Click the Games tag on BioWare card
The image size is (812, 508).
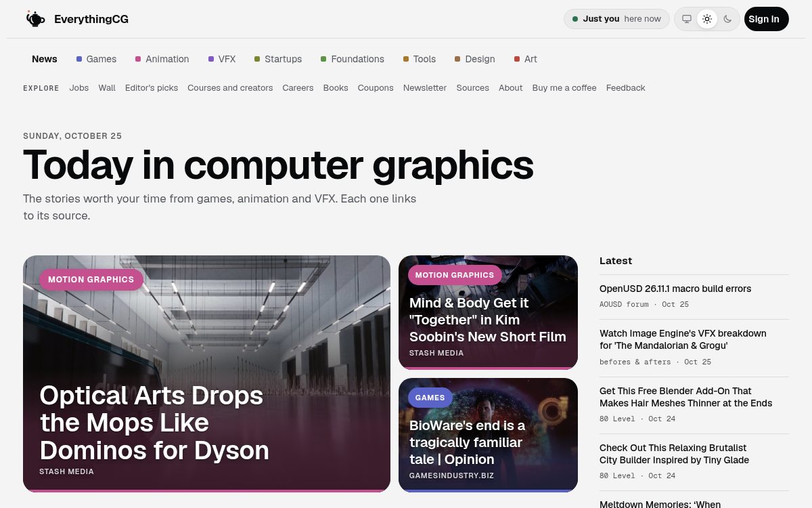[430, 398]
